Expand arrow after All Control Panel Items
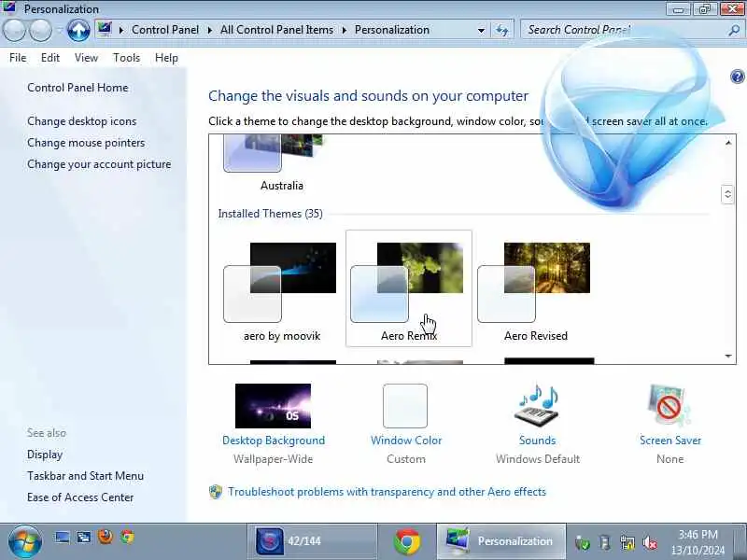The width and height of the screenshot is (747, 560). coord(345,30)
